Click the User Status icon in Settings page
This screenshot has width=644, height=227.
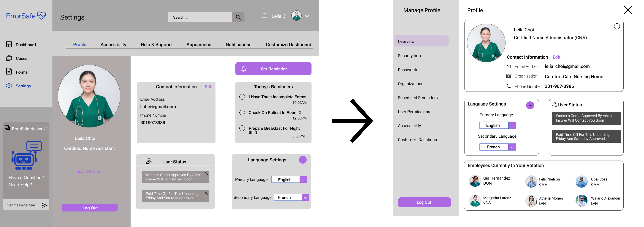[149, 161]
